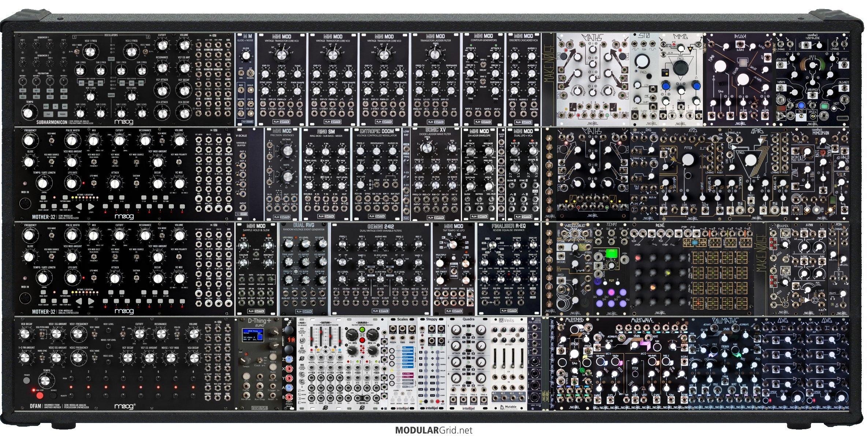Click the QUANTIZE button on Subharmonicon
This screenshot has width=868, height=438.
point(111,95)
